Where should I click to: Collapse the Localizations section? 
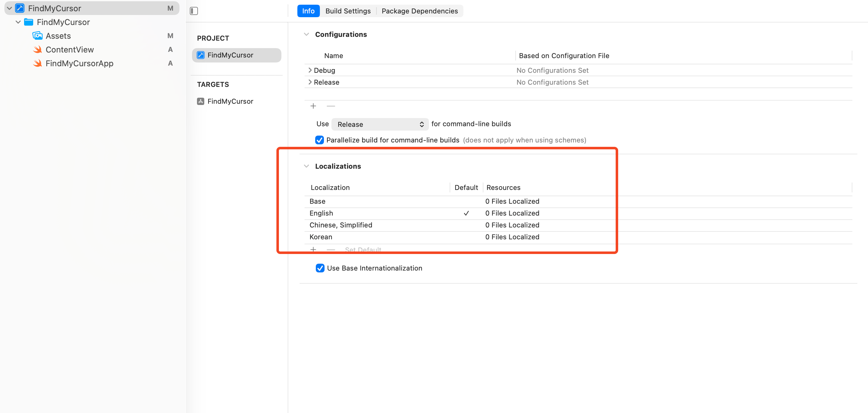coord(306,166)
